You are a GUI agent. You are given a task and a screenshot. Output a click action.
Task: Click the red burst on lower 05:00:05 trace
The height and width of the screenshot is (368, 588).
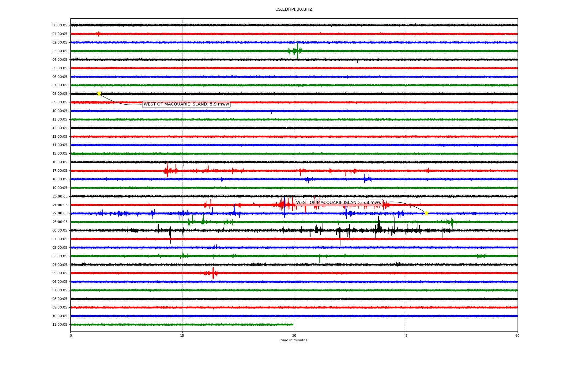coord(212,273)
